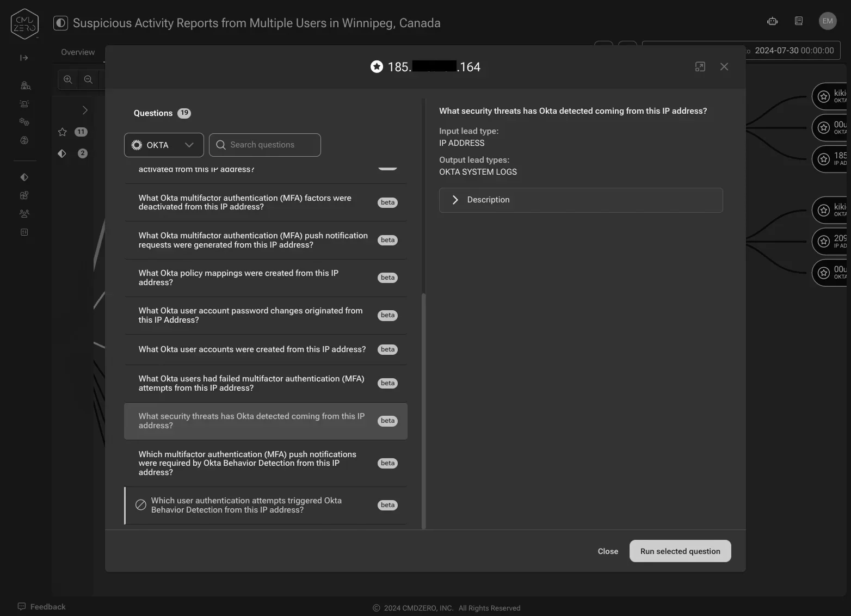Select the 209 IP AD graph node
851x616 pixels.
830,242
